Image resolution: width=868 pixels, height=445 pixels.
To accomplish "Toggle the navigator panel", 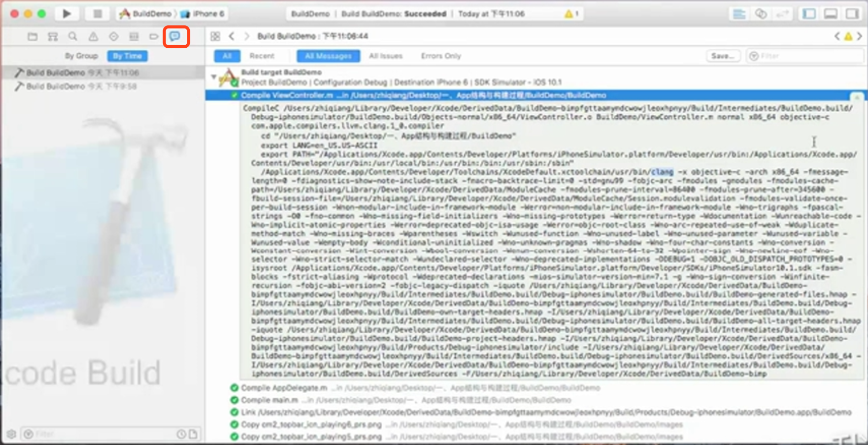I will click(809, 14).
